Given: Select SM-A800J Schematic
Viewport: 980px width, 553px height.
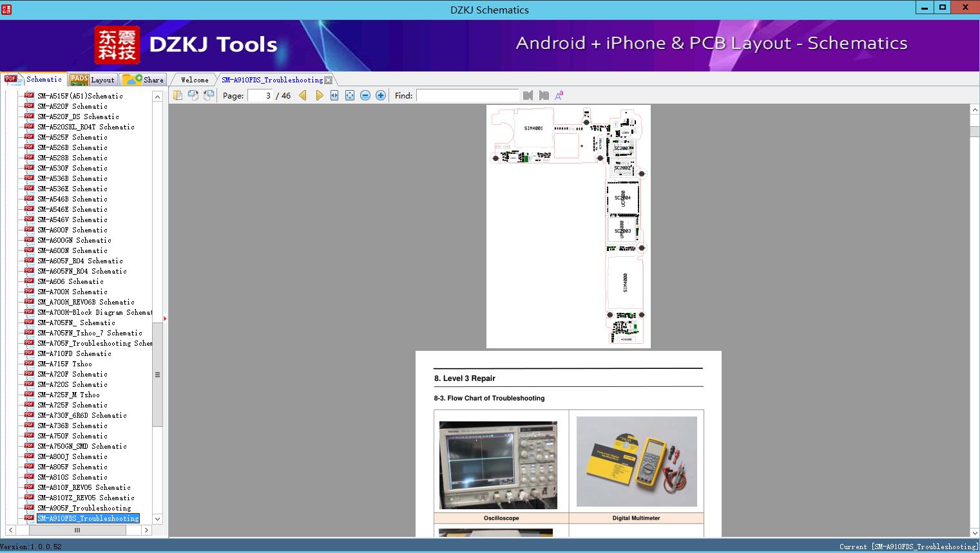Looking at the screenshot, I should coord(72,456).
